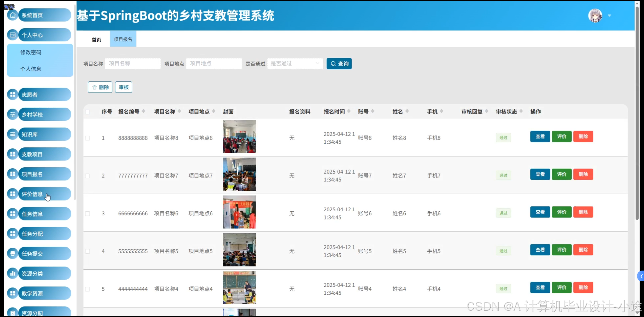Click the grid icon beside 任务信息
The width and height of the screenshot is (644, 317).
12,214
